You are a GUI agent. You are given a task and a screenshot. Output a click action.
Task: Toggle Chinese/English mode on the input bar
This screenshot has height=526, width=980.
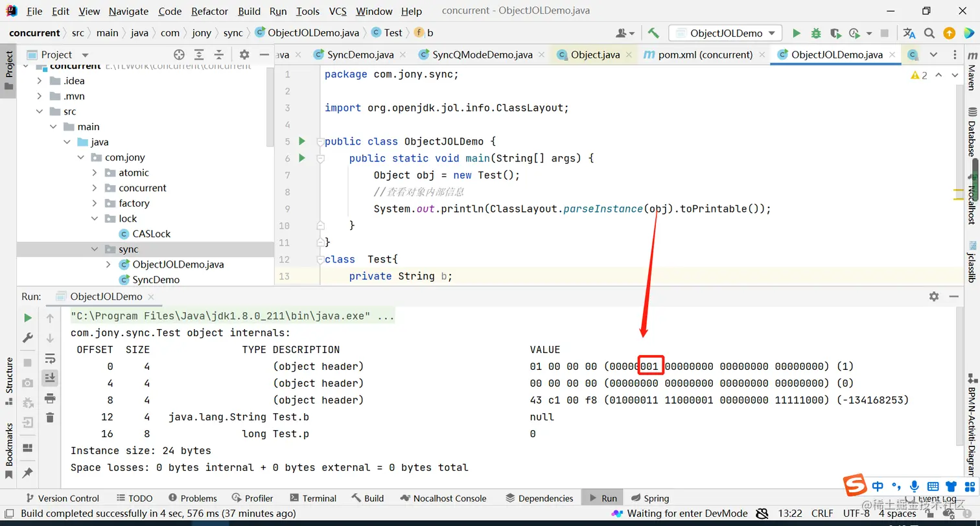pyautogui.click(x=878, y=486)
